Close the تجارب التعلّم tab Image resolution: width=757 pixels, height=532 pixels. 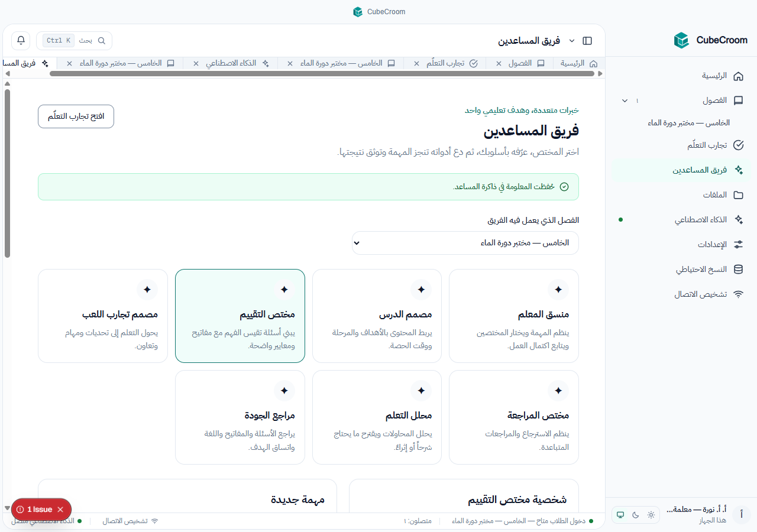pos(416,63)
